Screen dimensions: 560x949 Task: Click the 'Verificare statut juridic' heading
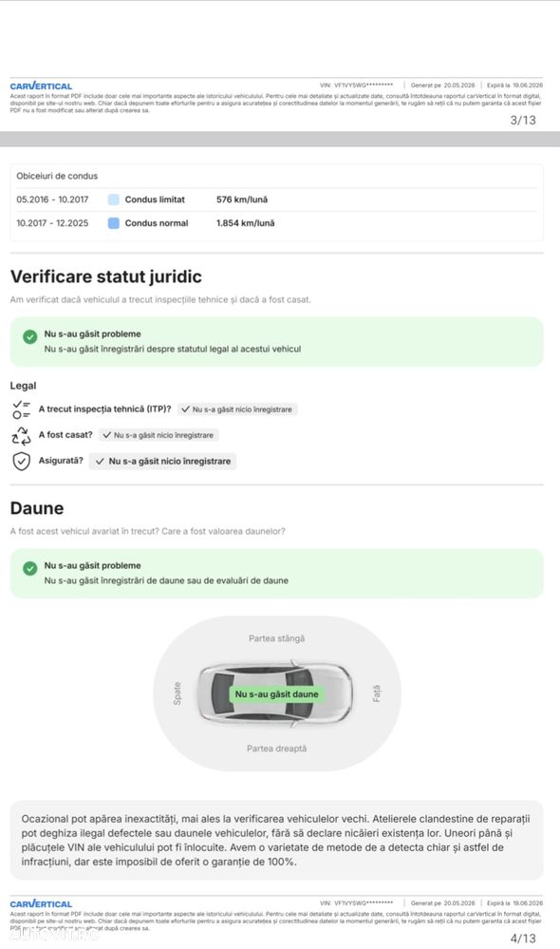106,276
